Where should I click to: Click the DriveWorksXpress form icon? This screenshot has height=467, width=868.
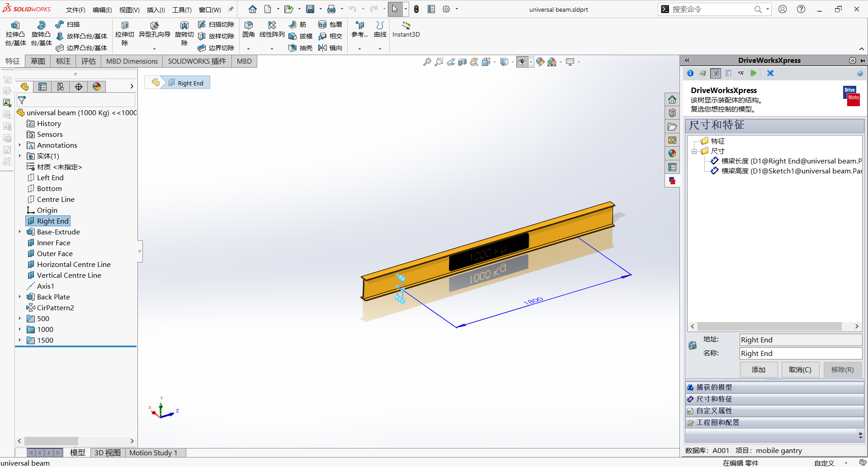pyautogui.click(x=728, y=73)
